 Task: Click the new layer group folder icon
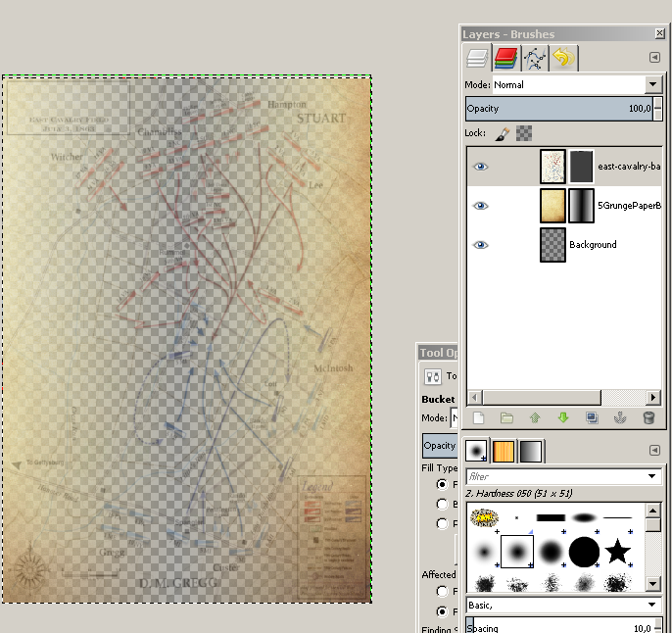tap(506, 417)
